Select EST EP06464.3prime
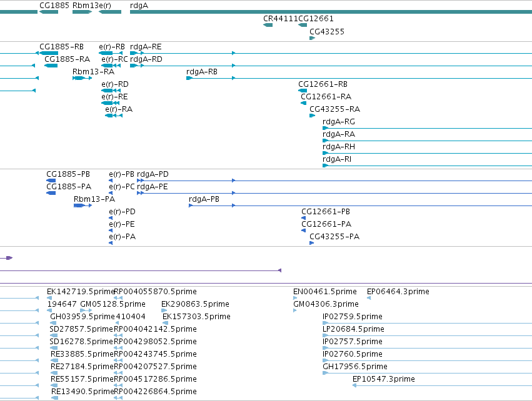 pyautogui.click(x=398, y=292)
